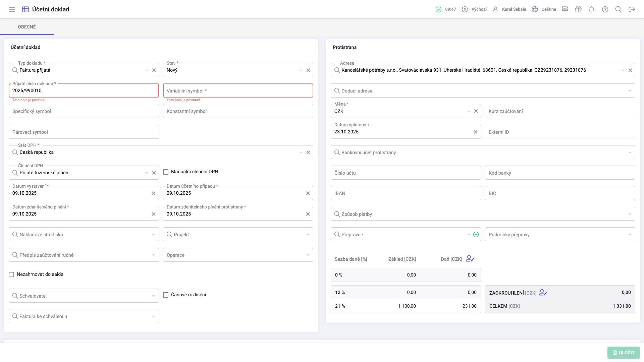Click the gift box icon
Viewport: 644px width, 362px height.
[578, 9]
